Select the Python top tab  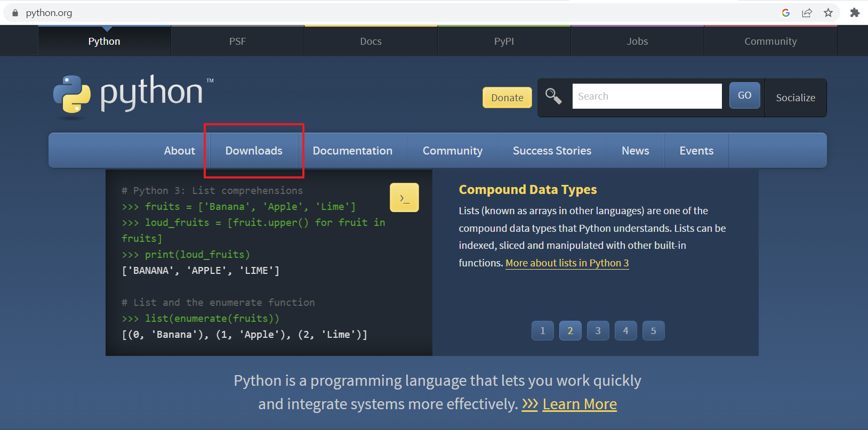tap(105, 41)
